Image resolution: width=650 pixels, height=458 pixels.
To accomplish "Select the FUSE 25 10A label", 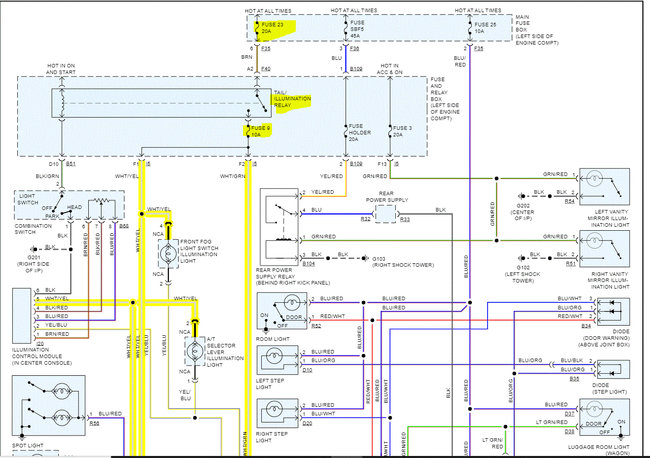I will [x=485, y=28].
